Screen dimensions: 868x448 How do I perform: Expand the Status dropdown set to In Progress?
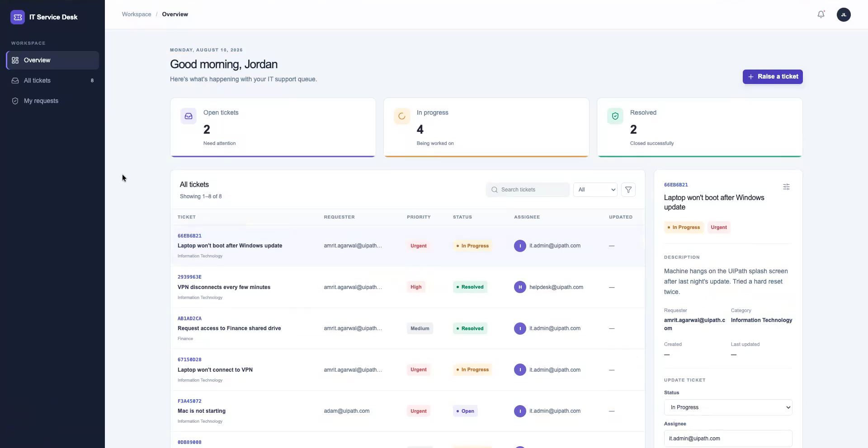[728, 407]
